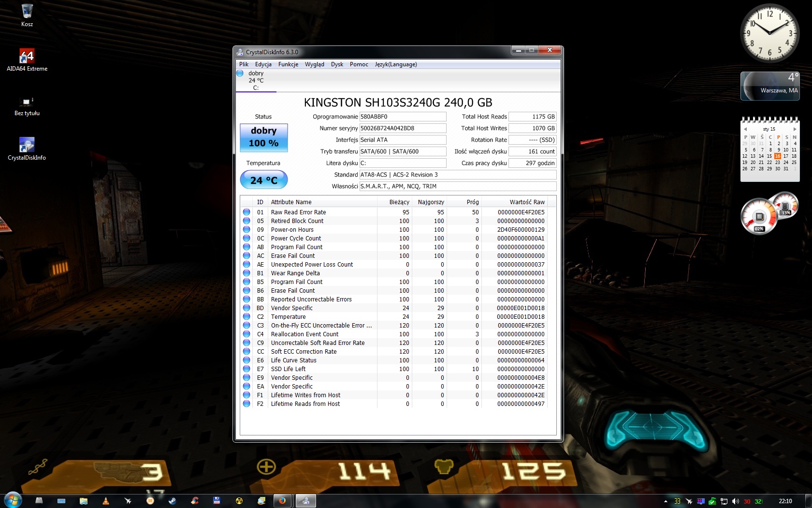Viewport: 812px width, 508px height.
Task: Click the Warszawa weather gadget
Action: [770, 86]
